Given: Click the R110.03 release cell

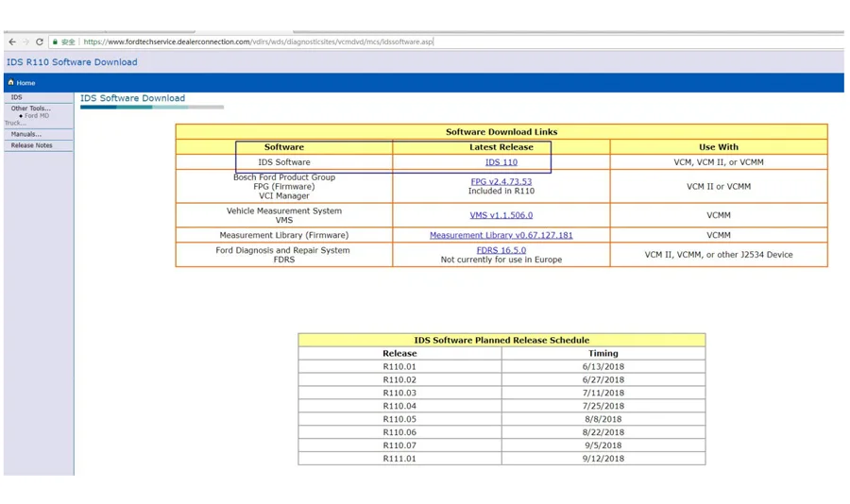Looking at the screenshot, I should point(399,393).
